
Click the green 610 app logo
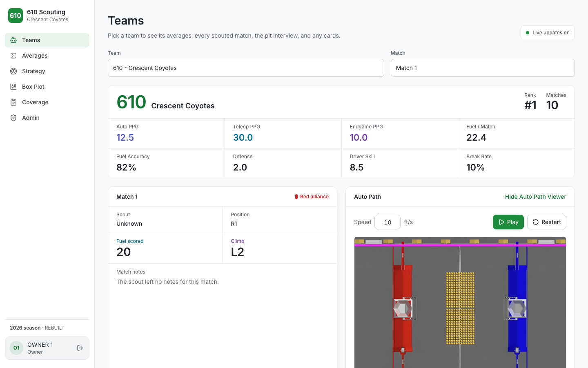(16, 16)
